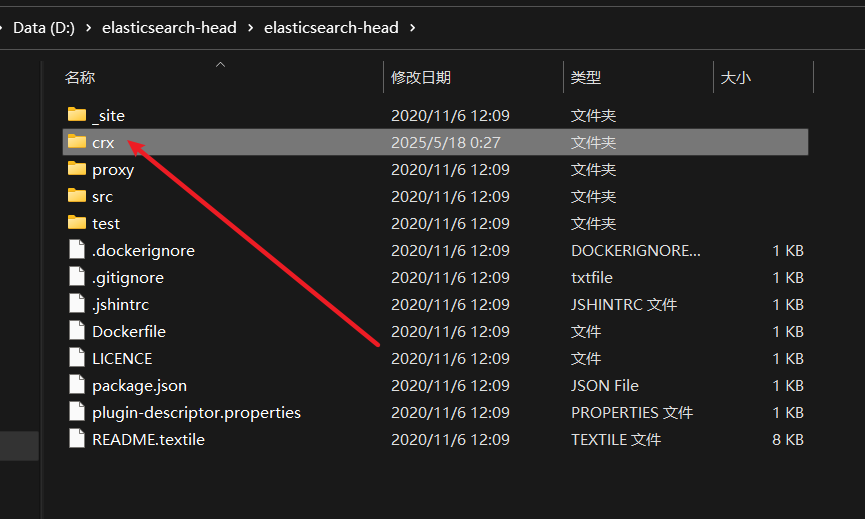Screen dimensions: 865x519
Task: Click the JSHINTRC 文件 type cell
Action: 624,304
